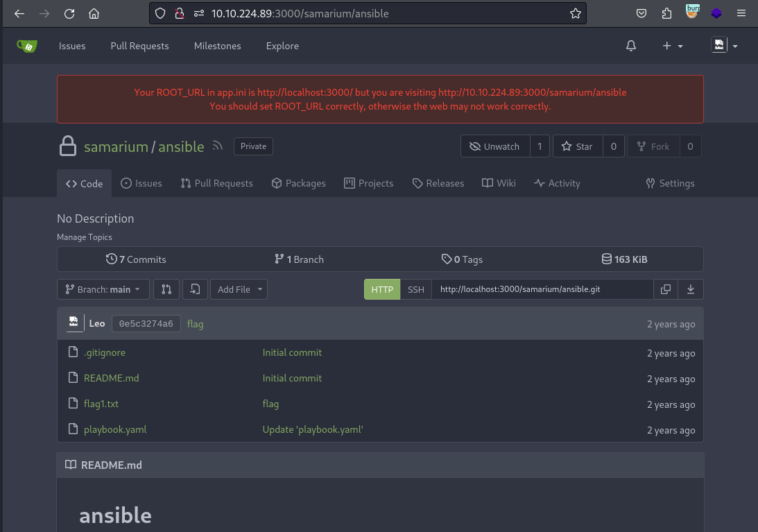Click the go to file icon button
The image size is (758, 532).
(195, 289)
